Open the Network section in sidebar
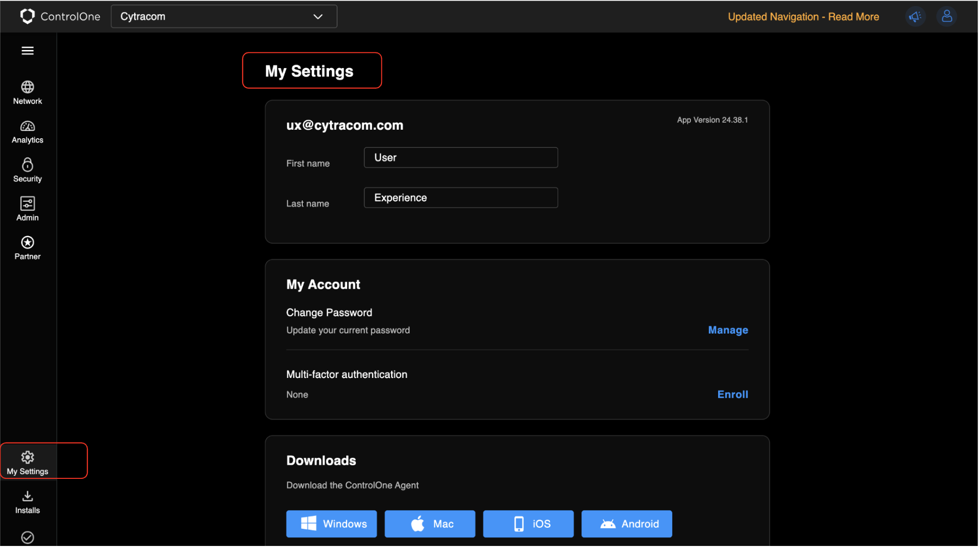980x548 pixels. click(x=27, y=93)
